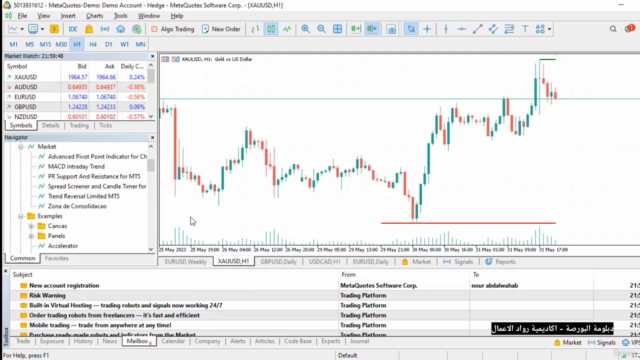Open the objects dropdown arrow in toolbar
Screen dimensions: 640x360
tap(549, 29)
